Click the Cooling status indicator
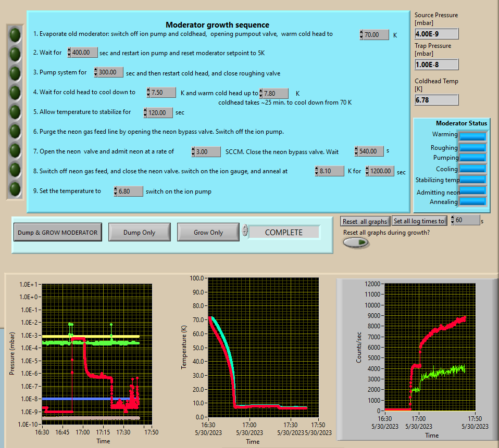The height and width of the screenshot is (448, 499). 472,169
